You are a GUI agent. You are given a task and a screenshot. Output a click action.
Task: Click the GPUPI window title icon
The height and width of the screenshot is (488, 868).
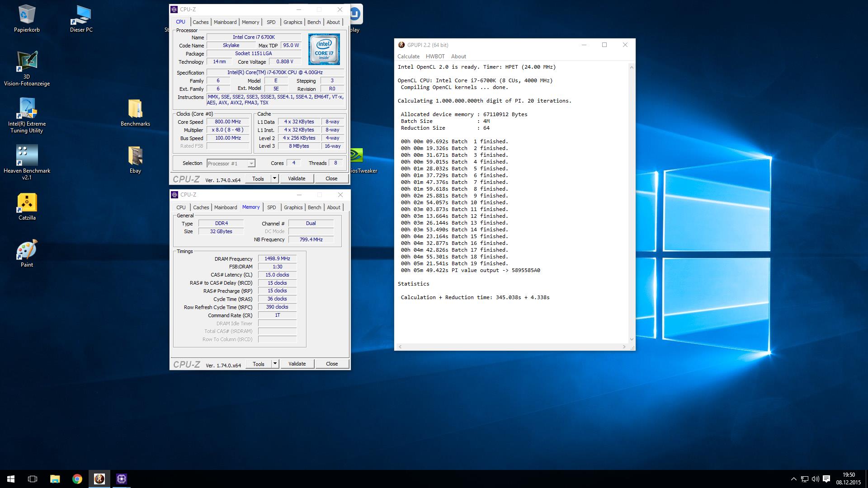click(401, 45)
